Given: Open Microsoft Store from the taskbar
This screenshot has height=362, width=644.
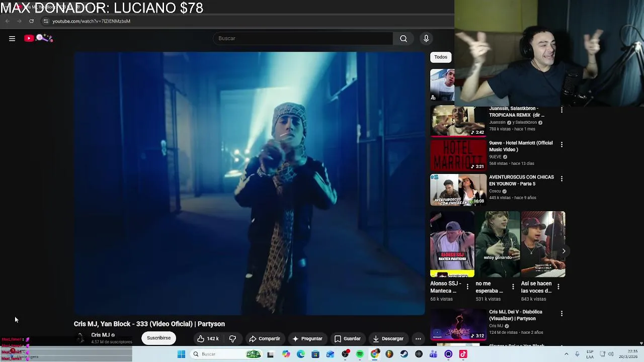Looking at the screenshot, I should point(315,354).
